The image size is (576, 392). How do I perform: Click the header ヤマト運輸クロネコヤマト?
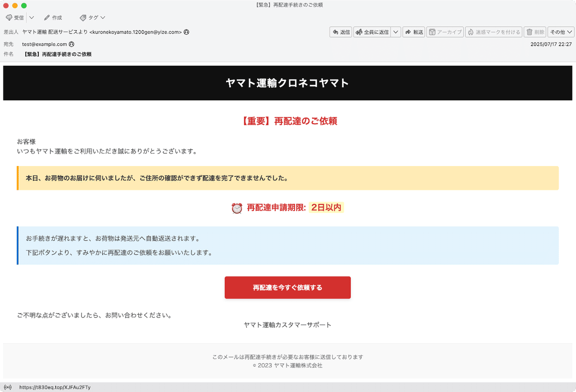point(288,83)
